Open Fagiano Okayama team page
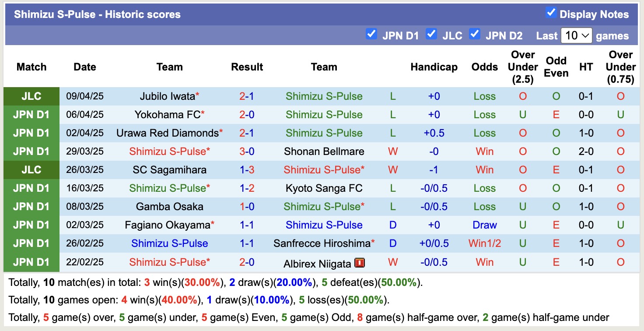644x331 pixels. tap(167, 225)
